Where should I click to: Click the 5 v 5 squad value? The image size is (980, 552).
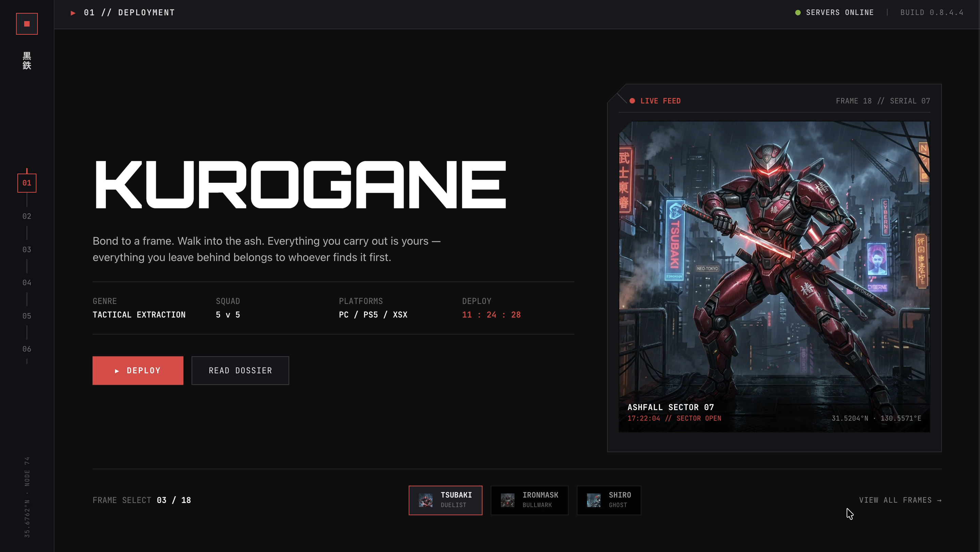click(x=228, y=315)
